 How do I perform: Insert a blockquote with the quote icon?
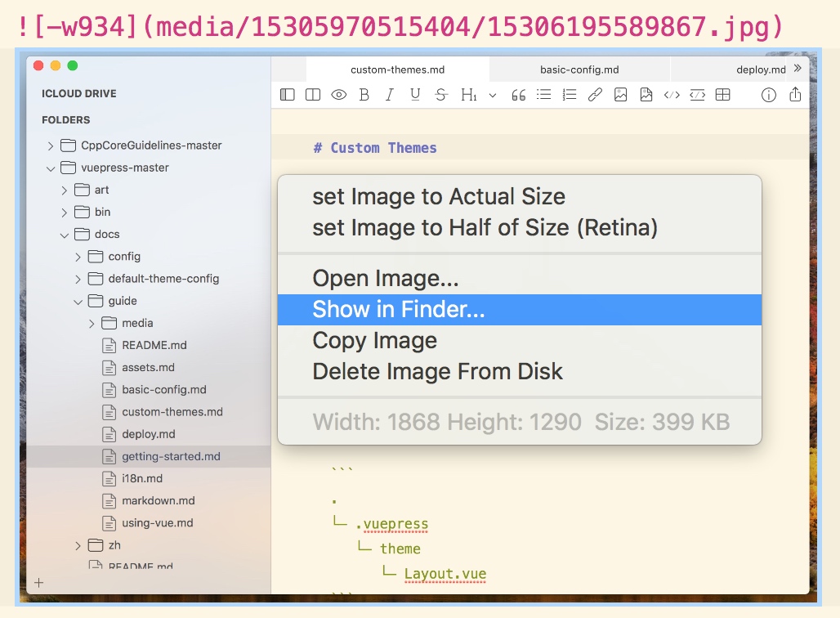point(518,96)
